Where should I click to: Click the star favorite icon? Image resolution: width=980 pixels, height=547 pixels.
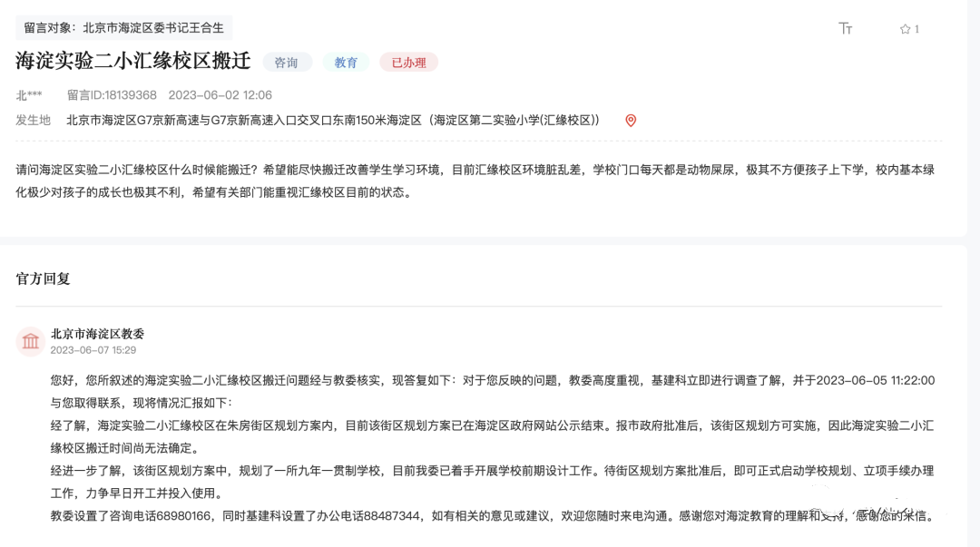tap(905, 29)
